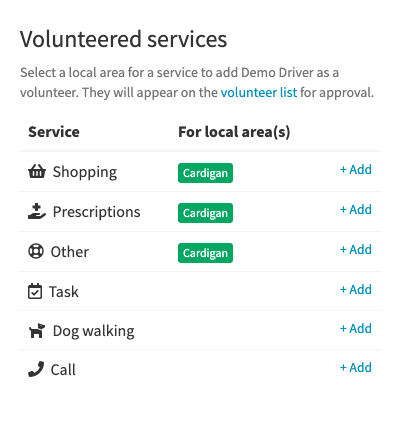Add a local area for Call

(x=356, y=367)
